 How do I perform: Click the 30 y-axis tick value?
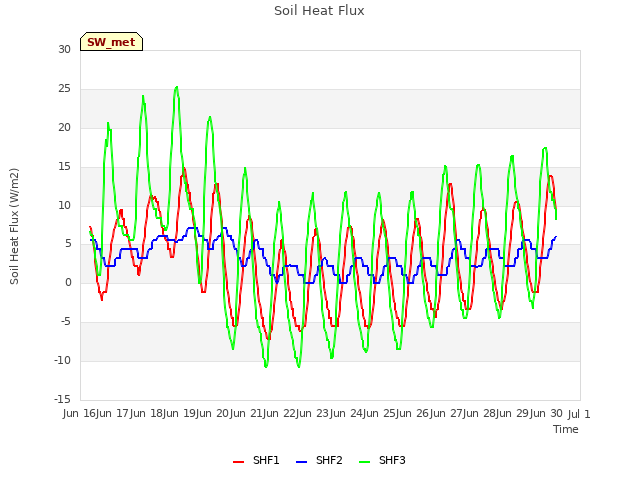click(64, 49)
